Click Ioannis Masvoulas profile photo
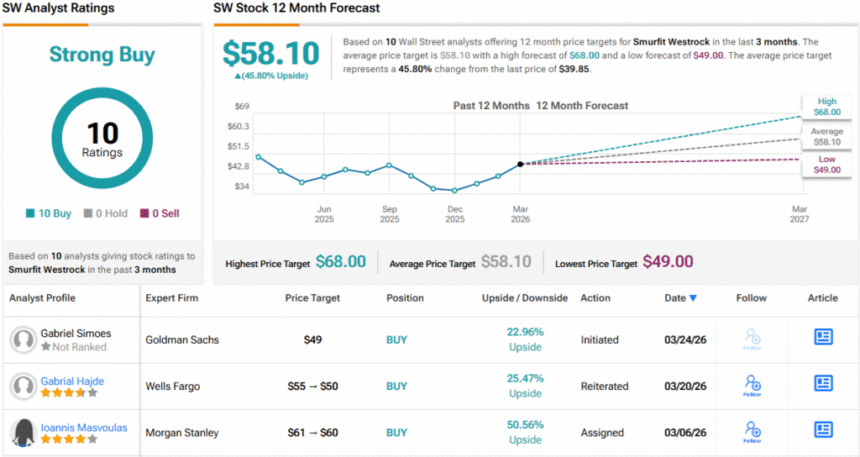The height and width of the screenshot is (457, 860). 23,432
